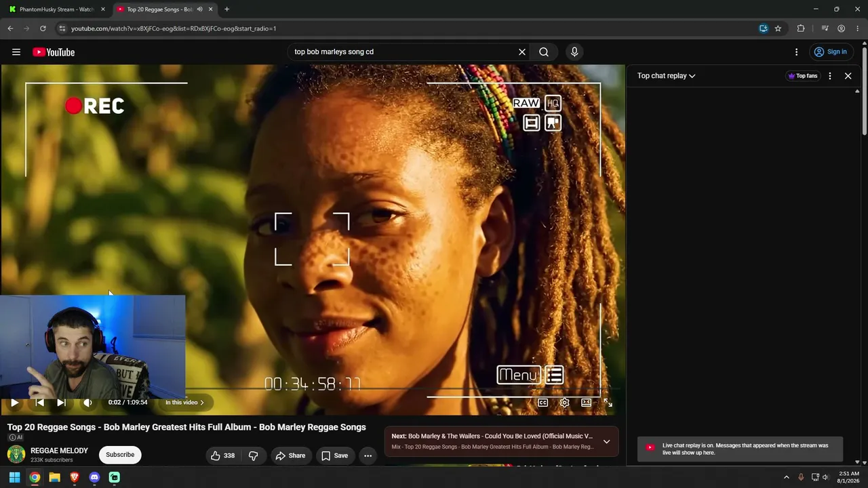Run the search with the magnifier button
868x488 pixels.
pyautogui.click(x=544, y=52)
